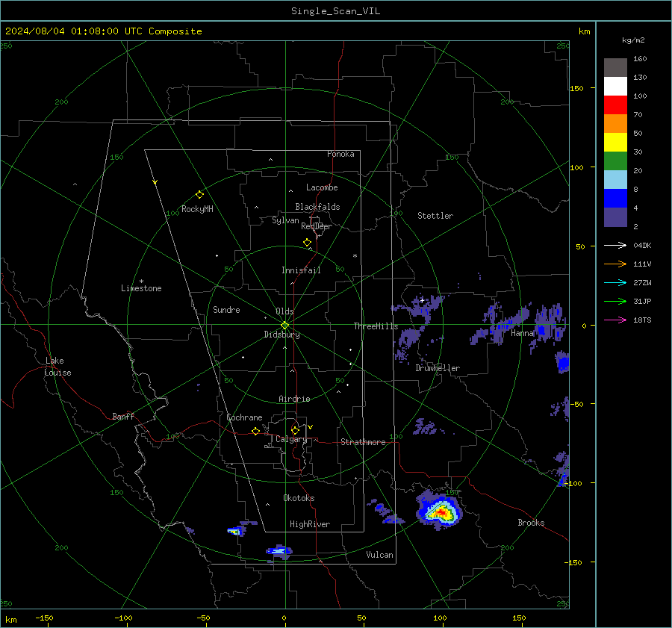Screen dimensions: 672x628
Task: Click the Vulcan label
Action: click(379, 555)
